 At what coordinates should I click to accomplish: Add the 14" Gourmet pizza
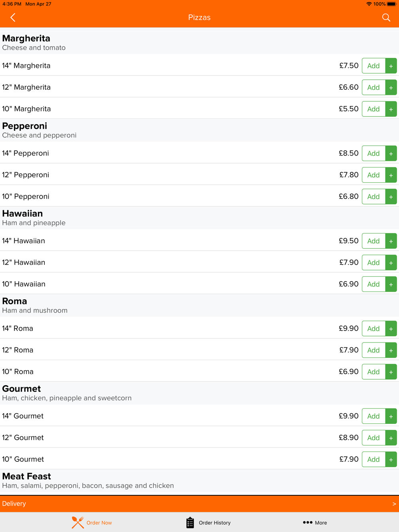(373, 416)
